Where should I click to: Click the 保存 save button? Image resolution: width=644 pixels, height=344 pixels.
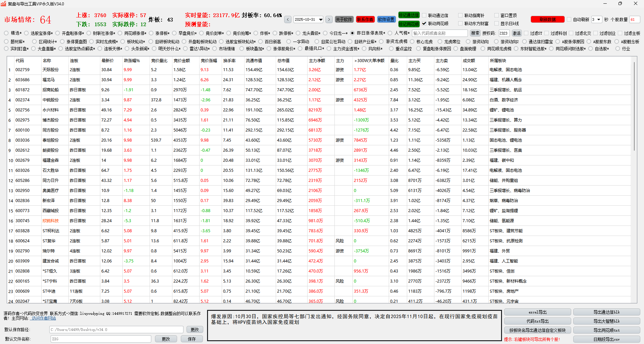pos(192,339)
